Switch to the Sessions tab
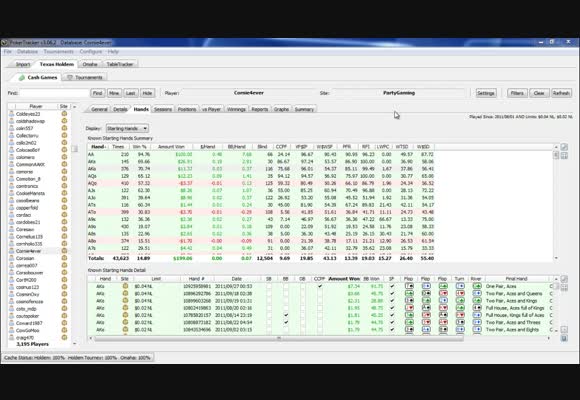This screenshot has height=400, width=580. (x=163, y=109)
